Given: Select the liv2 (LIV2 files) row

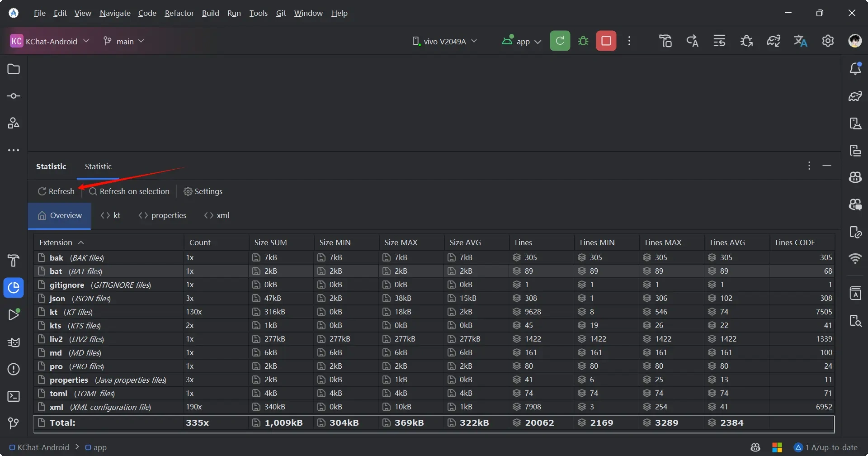Looking at the screenshot, I should tap(434, 339).
